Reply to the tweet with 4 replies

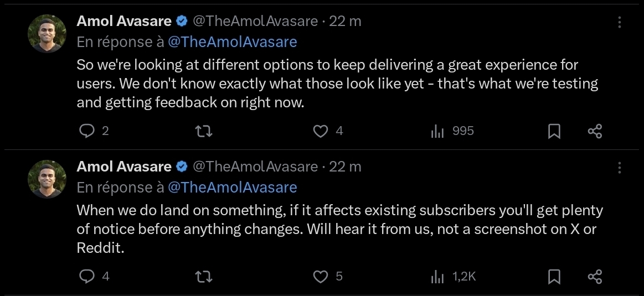(x=87, y=276)
